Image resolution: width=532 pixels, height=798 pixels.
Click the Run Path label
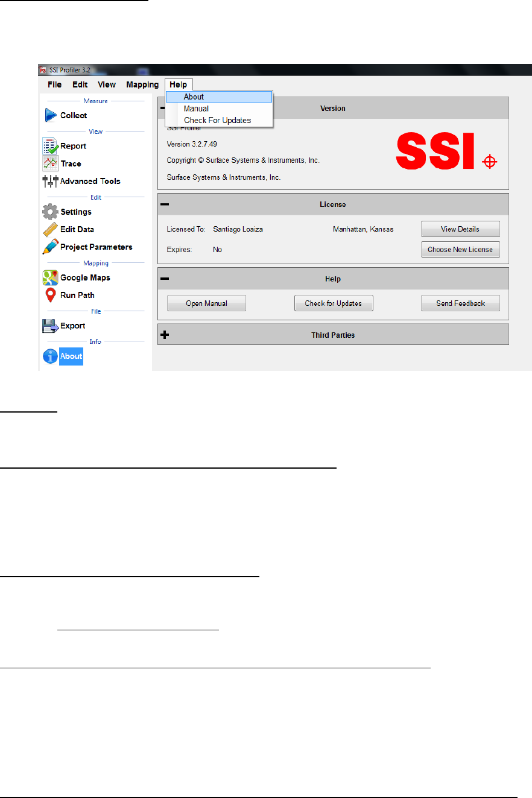pyautogui.click(x=78, y=295)
